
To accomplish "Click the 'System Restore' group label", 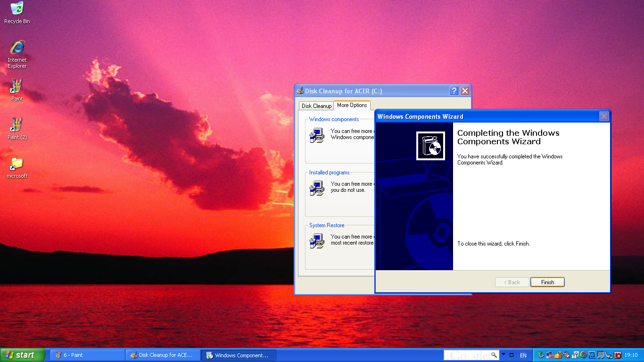I will pos(327,225).
